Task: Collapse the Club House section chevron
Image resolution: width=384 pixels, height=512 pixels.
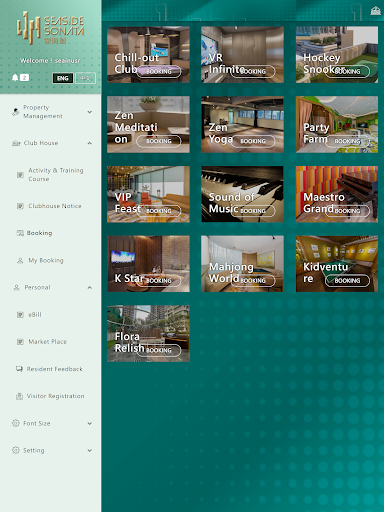Action: [x=90, y=143]
